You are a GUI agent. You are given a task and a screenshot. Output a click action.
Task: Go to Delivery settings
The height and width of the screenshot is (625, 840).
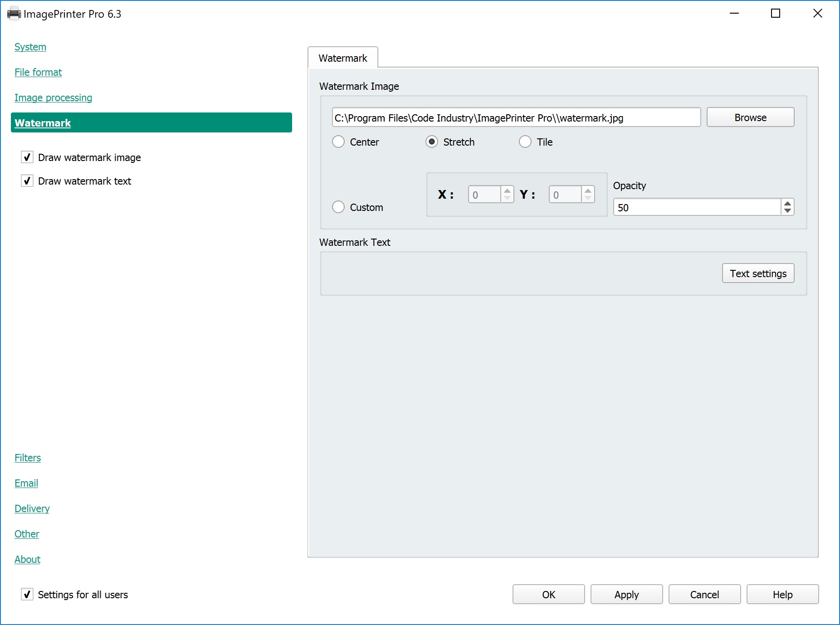(x=32, y=509)
